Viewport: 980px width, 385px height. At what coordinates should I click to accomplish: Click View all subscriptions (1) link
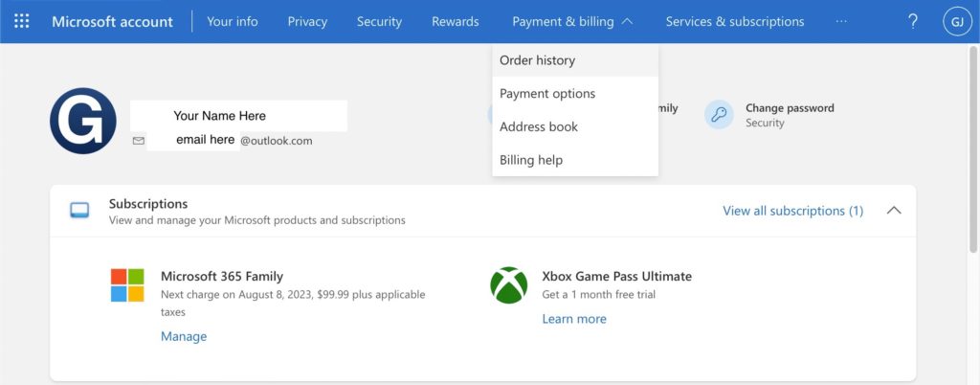coord(793,211)
